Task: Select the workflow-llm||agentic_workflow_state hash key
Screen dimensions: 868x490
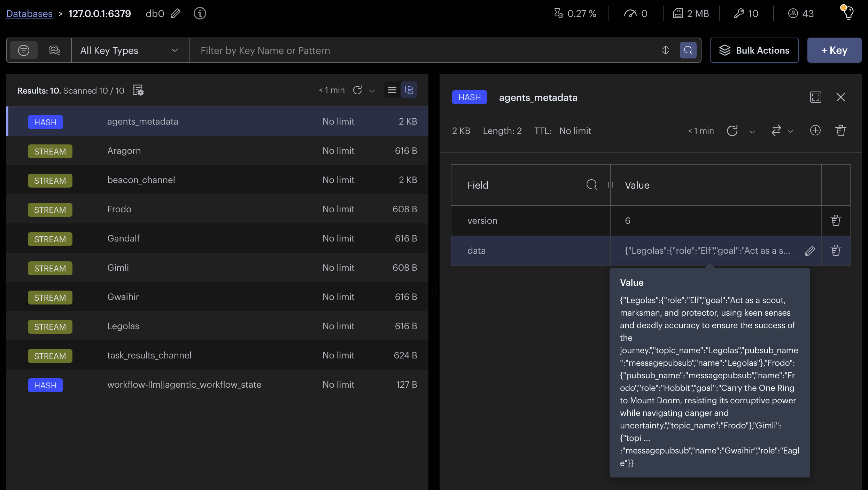Action: coord(184,385)
